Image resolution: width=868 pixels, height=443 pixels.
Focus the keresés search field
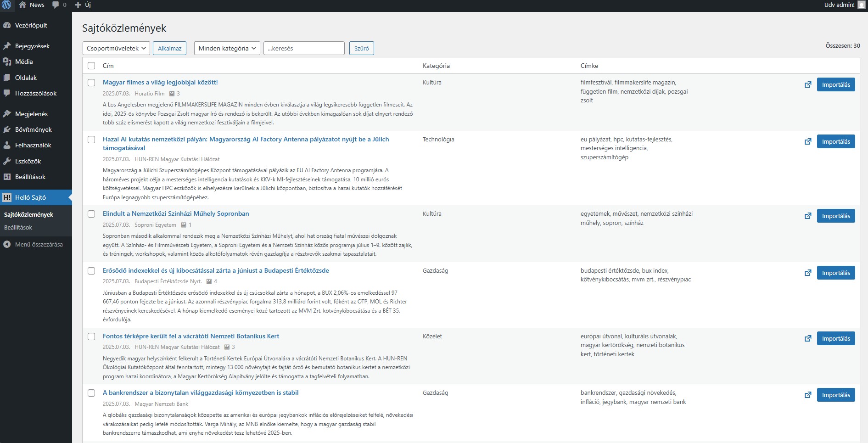pyautogui.click(x=303, y=49)
